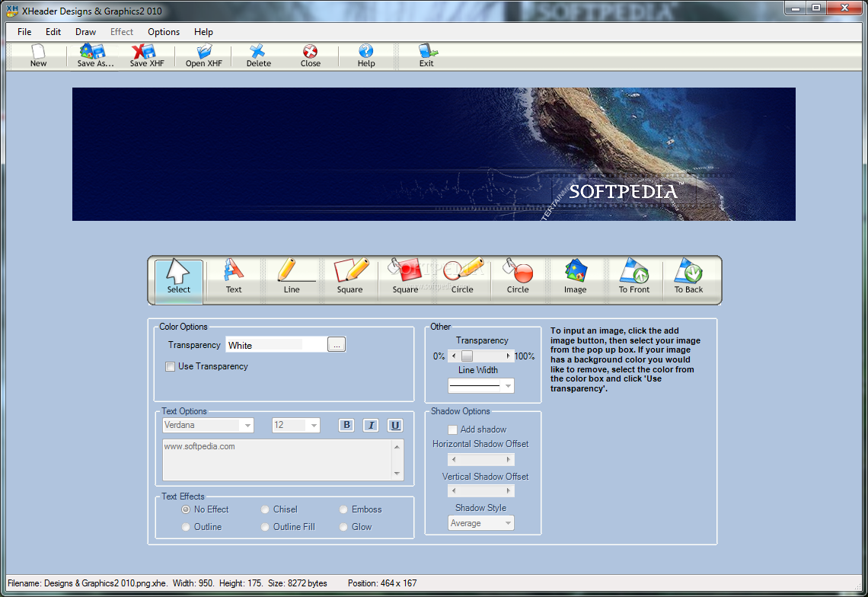The width and height of the screenshot is (868, 597).
Task: Open the Help menu
Action: 203,31
